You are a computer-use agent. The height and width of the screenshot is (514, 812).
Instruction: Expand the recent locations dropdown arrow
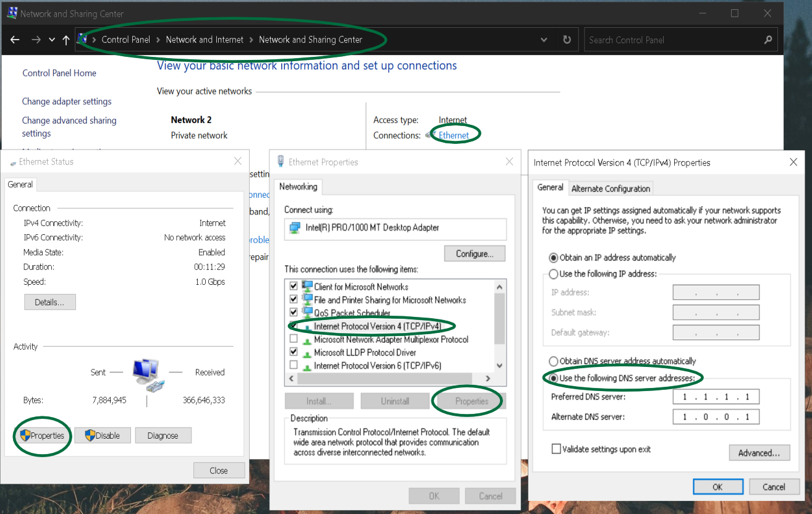(52, 40)
